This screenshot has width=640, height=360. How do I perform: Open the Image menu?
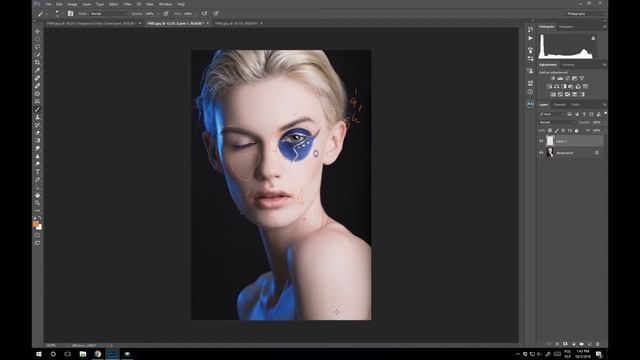pyautogui.click(x=72, y=4)
